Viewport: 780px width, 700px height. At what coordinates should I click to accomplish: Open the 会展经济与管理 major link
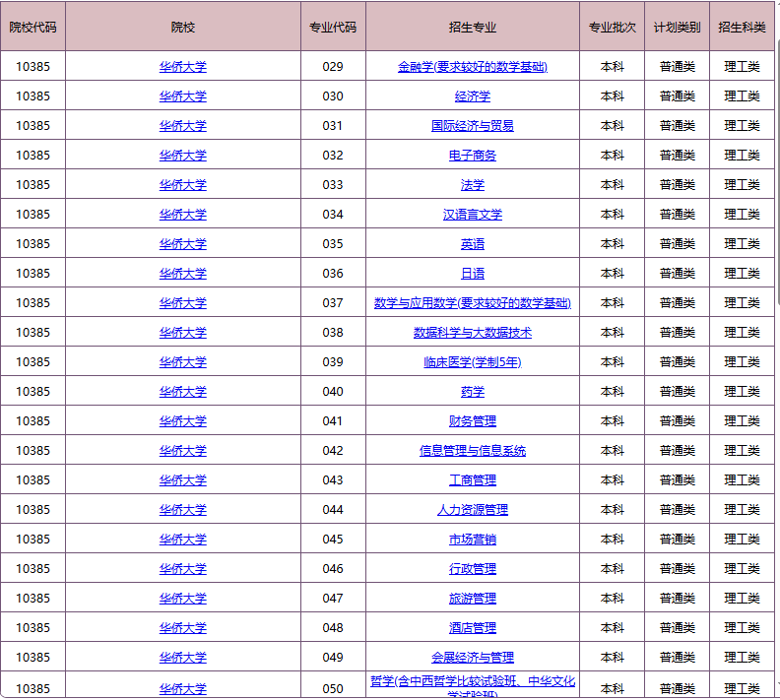tap(472, 658)
